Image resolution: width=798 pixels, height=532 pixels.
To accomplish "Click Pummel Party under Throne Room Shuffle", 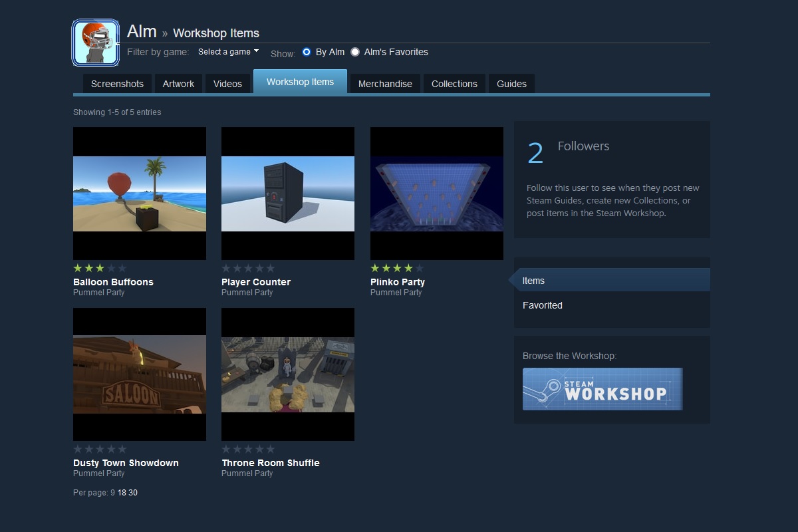I will pos(247,473).
